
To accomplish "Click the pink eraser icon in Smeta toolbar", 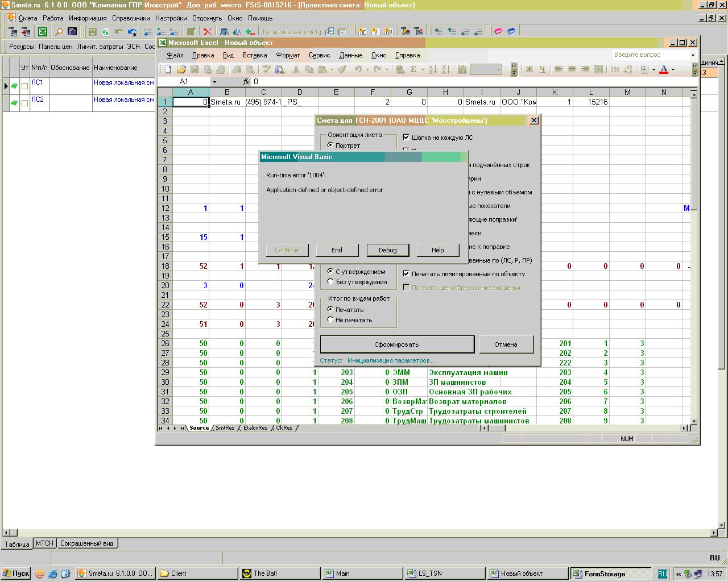I will [x=498, y=32].
